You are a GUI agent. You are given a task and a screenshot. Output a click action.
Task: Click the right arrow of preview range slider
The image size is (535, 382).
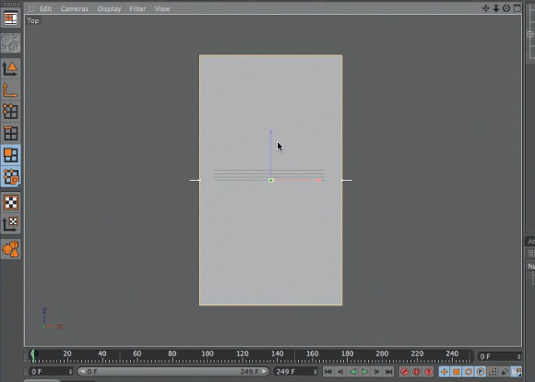tap(264, 371)
